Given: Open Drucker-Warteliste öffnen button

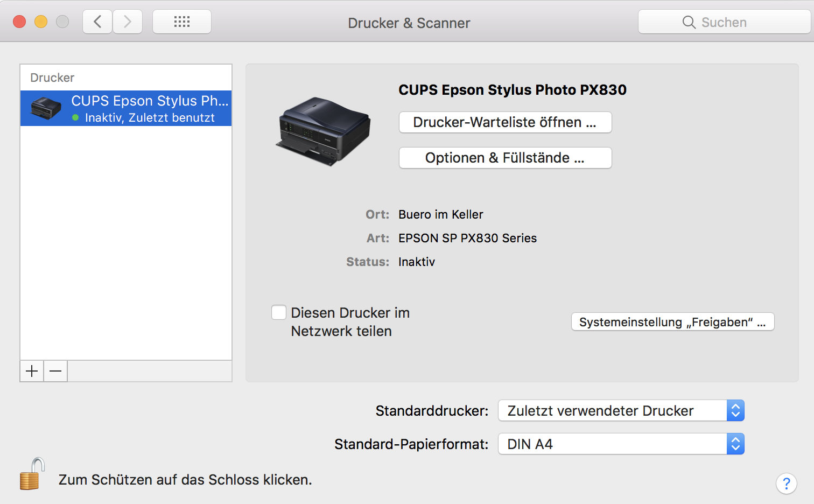Looking at the screenshot, I should (x=505, y=122).
